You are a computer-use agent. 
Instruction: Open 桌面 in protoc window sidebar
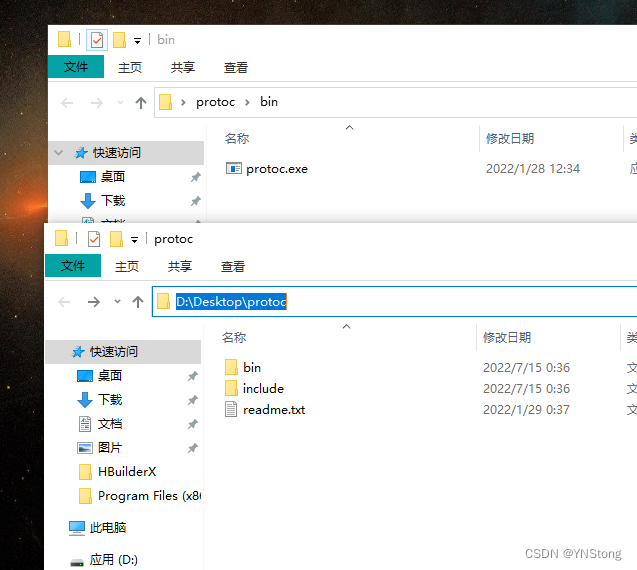[110, 376]
